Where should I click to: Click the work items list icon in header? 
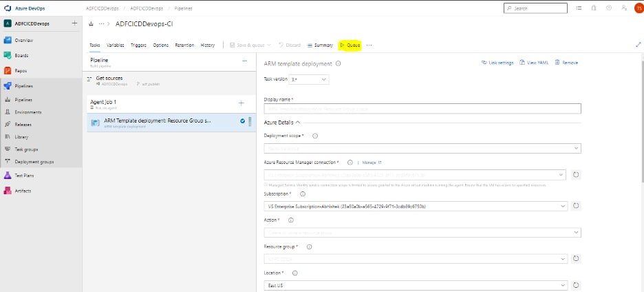579,8
